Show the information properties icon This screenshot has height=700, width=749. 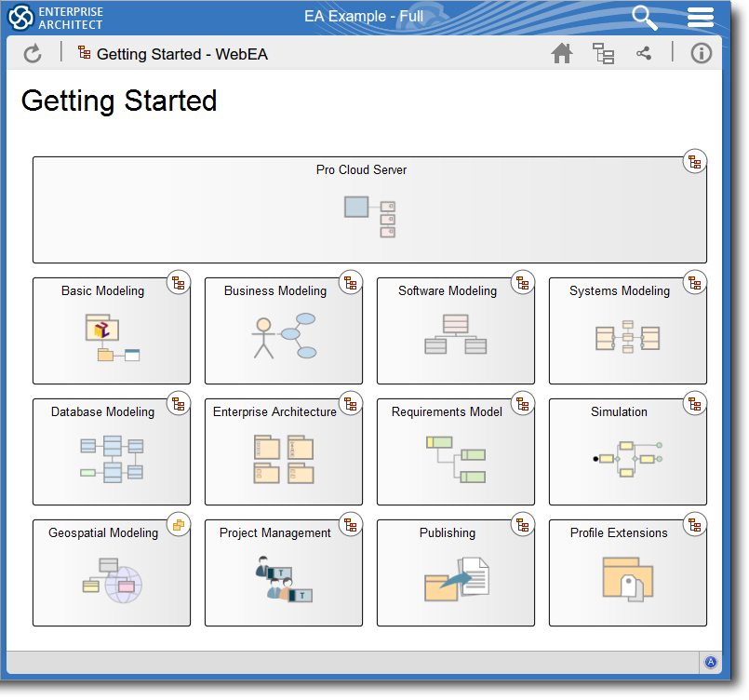701,54
